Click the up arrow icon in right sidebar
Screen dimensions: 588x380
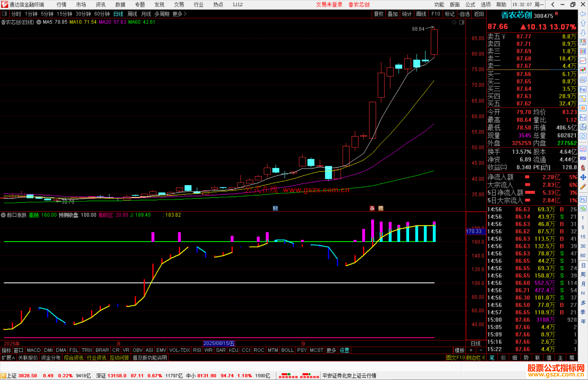click(583, 23)
